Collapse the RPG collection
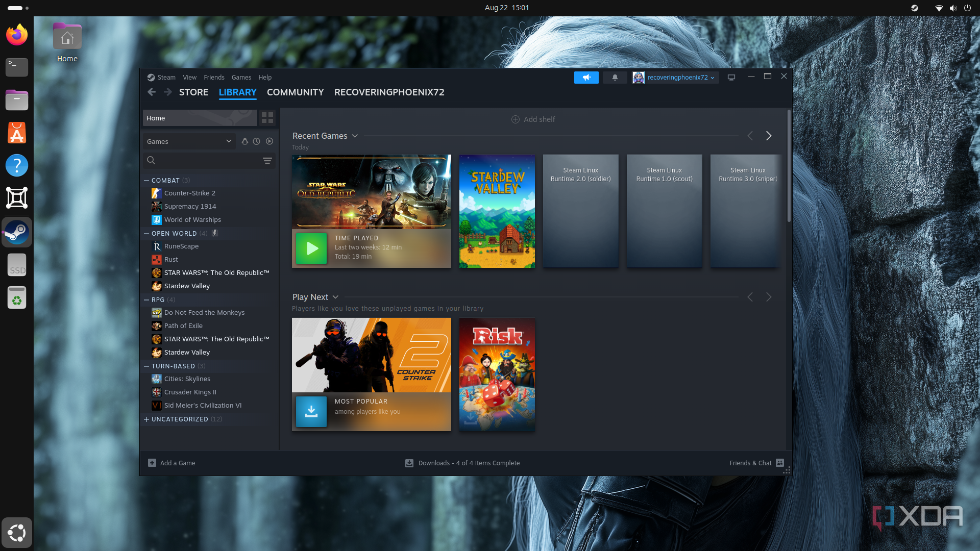Screen dimensions: 980x551 point(146,300)
